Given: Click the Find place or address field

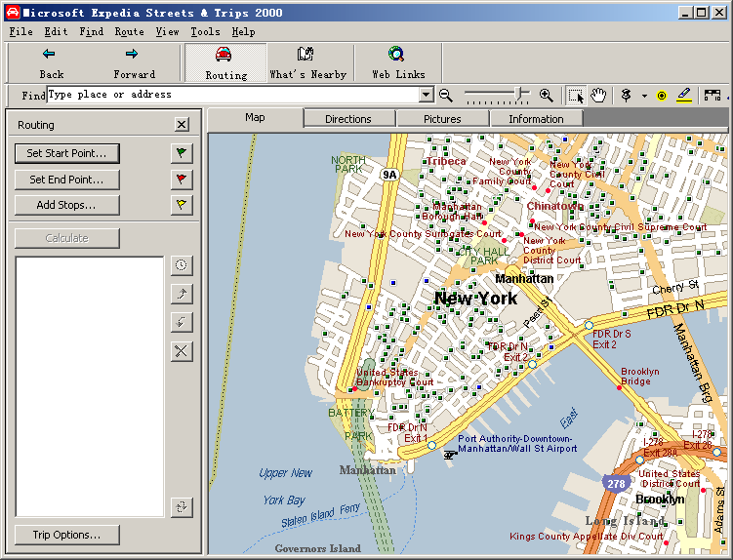Looking at the screenshot, I should (x=233, y=95).
